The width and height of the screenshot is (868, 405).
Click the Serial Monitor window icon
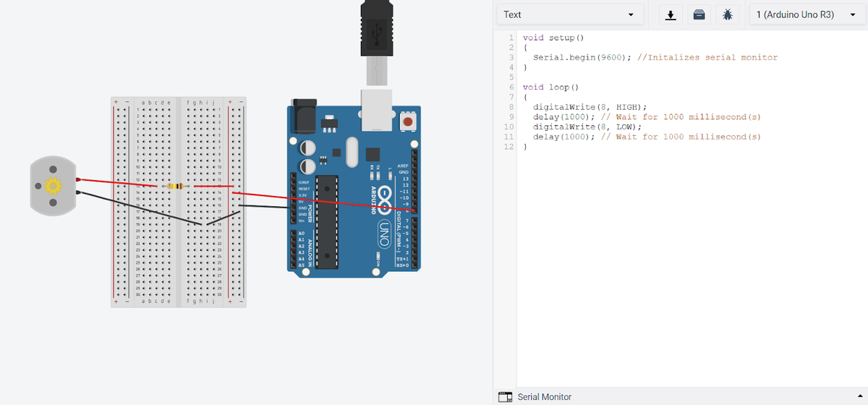click(506, 397)
